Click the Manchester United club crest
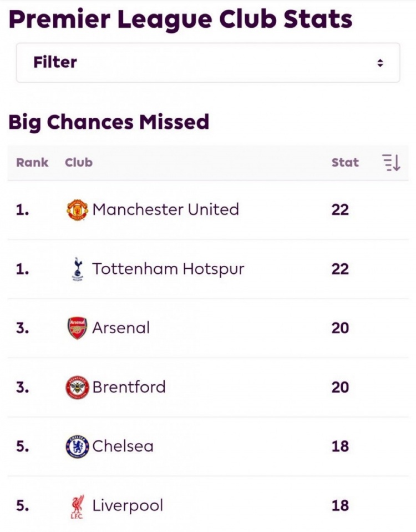 (x=77, y=210)
